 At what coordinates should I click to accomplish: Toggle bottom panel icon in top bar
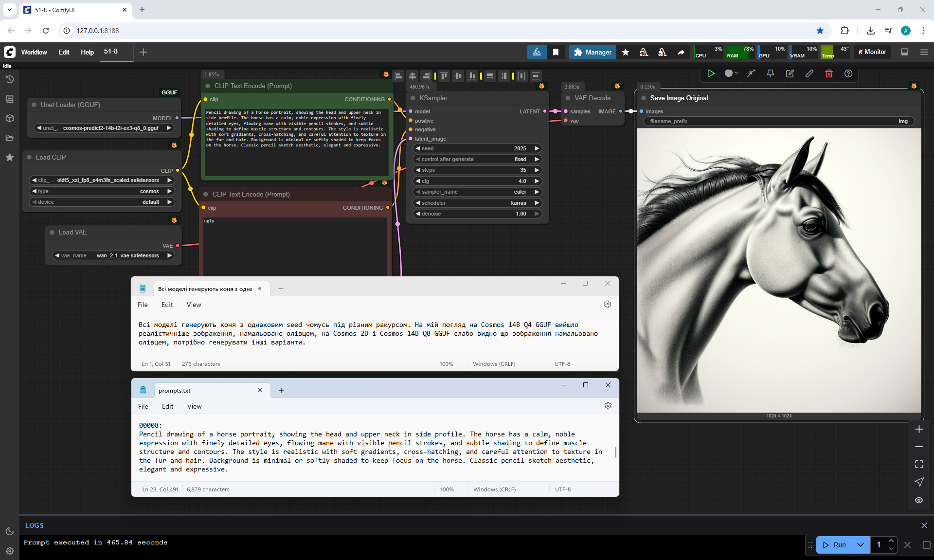pyautogui.click(x=904, y=52)
